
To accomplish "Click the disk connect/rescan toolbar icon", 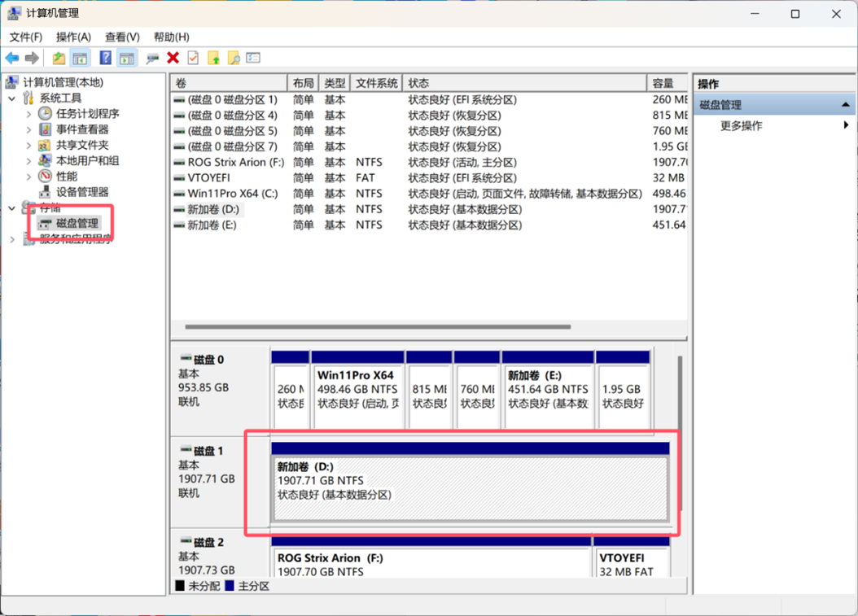I will (x=152, y=58).
